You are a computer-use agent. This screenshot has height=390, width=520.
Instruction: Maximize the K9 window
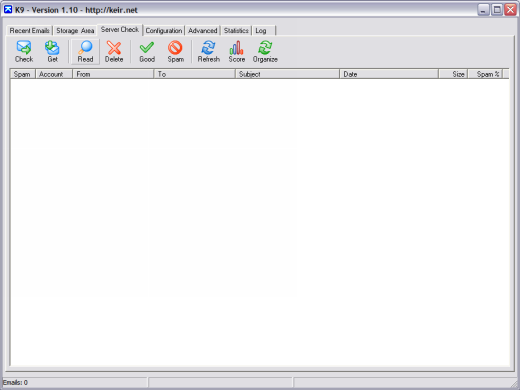tap(497, 10)
